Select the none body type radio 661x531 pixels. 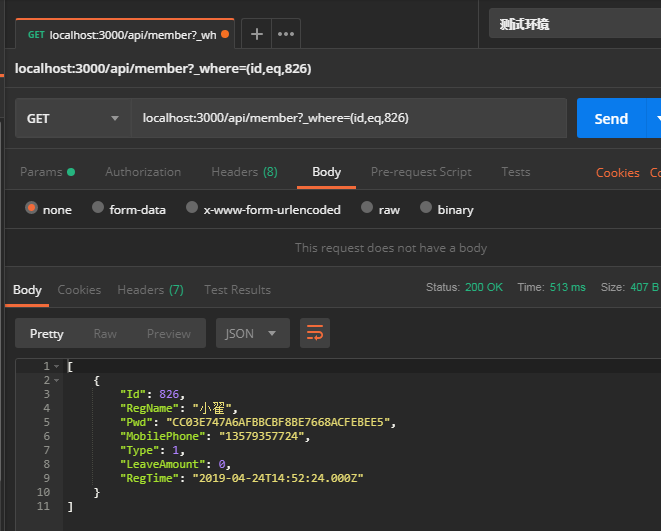tap(32, 209)
